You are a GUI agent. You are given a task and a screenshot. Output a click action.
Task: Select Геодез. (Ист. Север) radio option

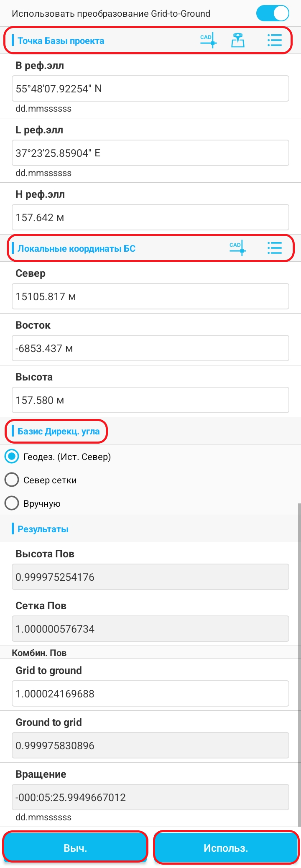pyautogui.click(x=12, y=457)
